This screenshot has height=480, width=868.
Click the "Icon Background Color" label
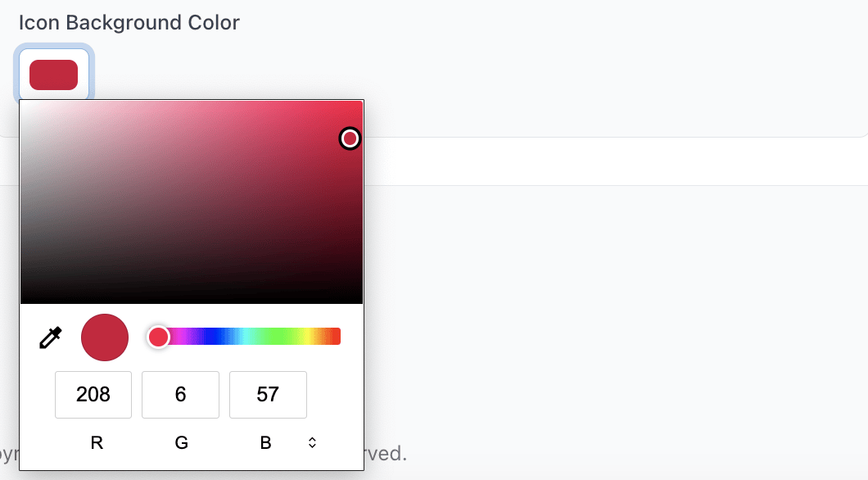tap(129, 23)
